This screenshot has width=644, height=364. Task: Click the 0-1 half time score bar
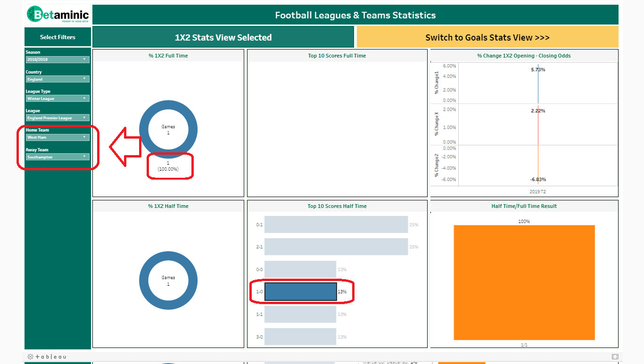coord(336,224)
